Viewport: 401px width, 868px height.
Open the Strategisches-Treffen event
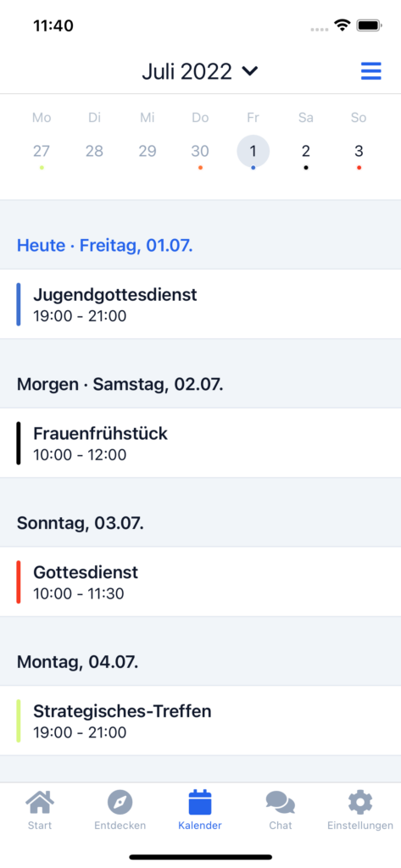coord(200,721)
